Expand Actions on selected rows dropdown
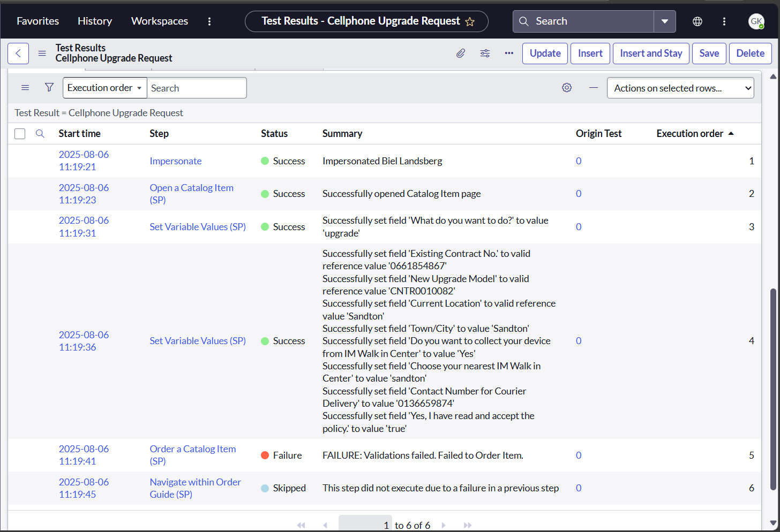Screen dimensions: 780x532 tap(680, 88)
